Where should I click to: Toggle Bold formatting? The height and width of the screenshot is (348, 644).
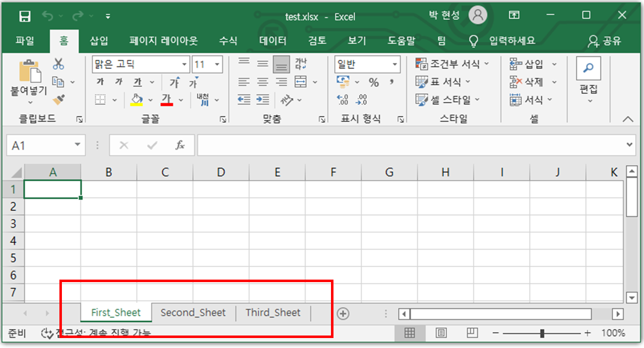pos(100,82)
